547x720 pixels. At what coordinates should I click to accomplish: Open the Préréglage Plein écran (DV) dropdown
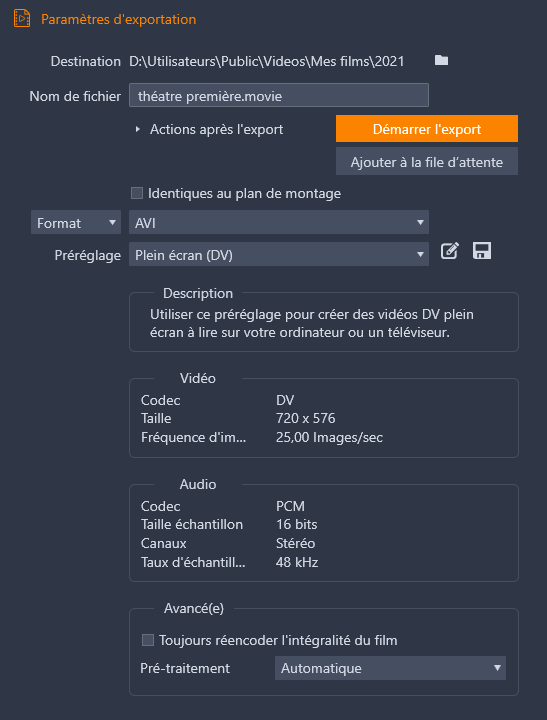[x=279, y=254]
